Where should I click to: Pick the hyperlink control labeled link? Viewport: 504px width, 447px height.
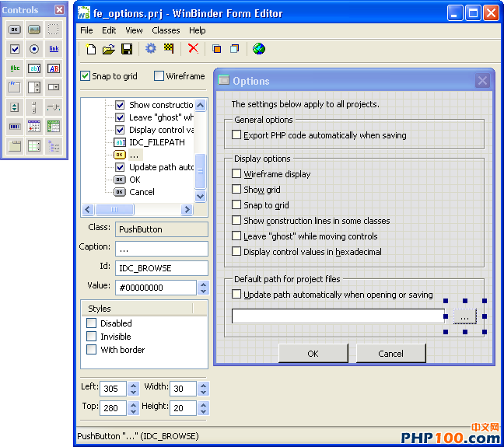click(x=54, y=49)
